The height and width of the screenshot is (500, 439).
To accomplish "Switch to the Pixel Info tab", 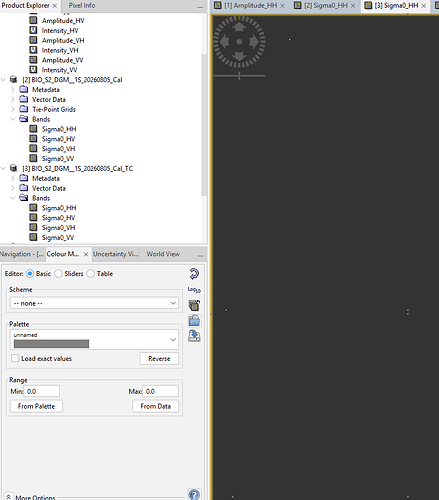I will click(x=82, y=5).
